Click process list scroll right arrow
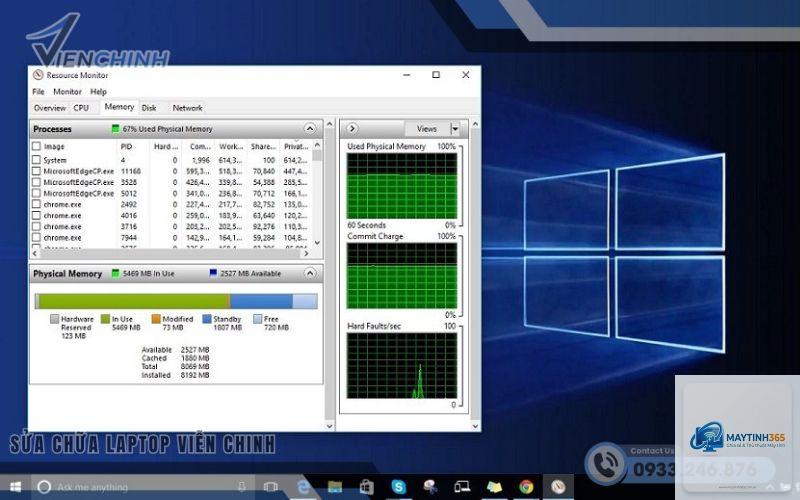 [306, 253]
